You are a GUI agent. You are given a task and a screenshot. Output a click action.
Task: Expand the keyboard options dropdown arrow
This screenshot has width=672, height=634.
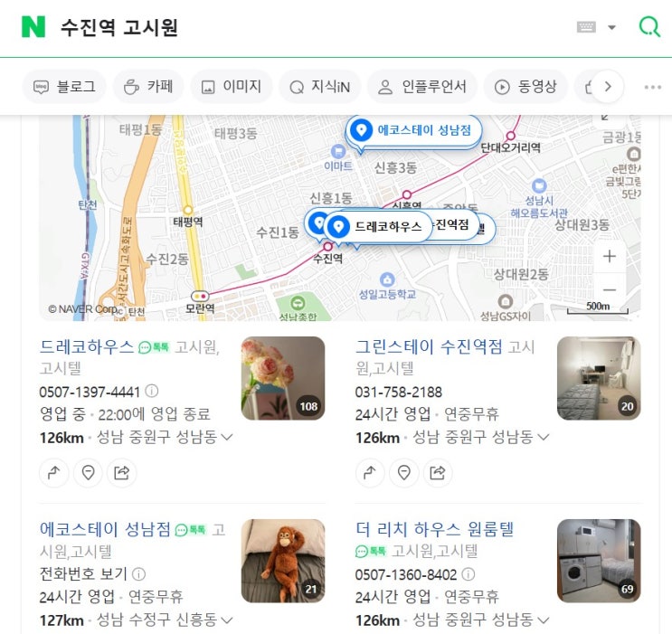point(611,27)
